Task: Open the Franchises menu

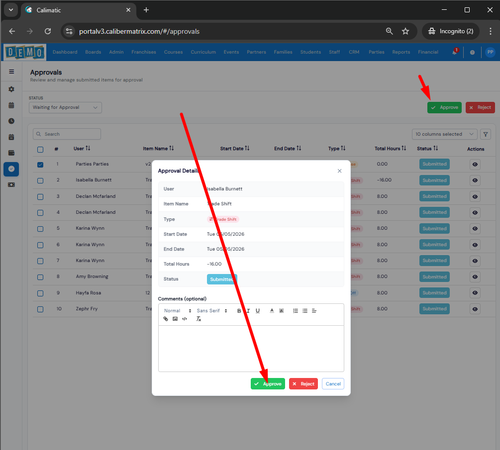Action: coord(144,52)
